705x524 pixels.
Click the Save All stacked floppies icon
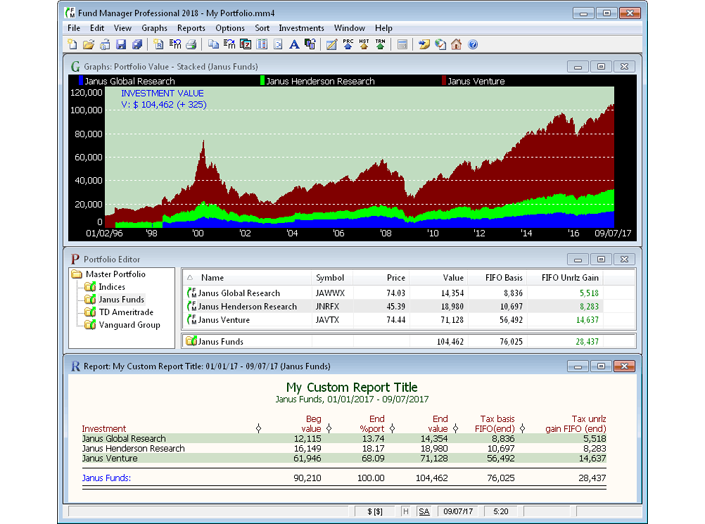137,44
